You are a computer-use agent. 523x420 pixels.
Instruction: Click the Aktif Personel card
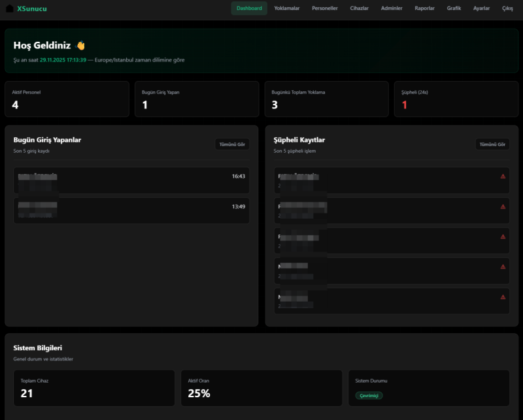tap(67, 99)
